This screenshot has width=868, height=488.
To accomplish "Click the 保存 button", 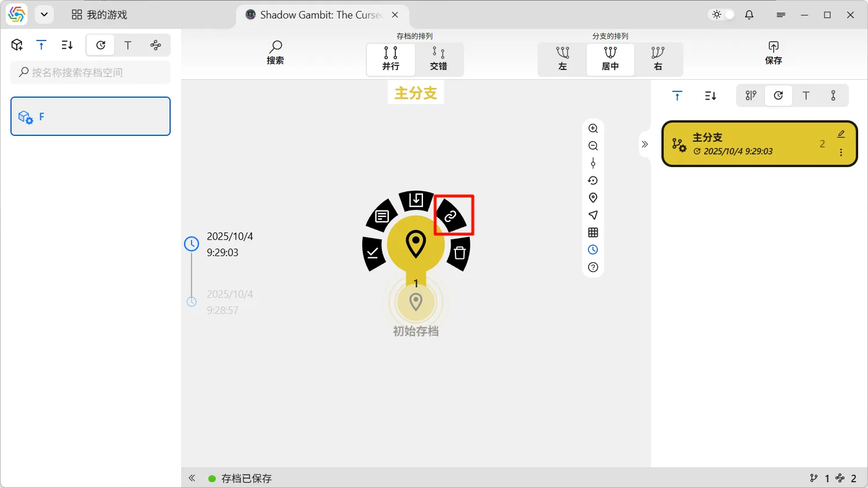I will point(773,53).
